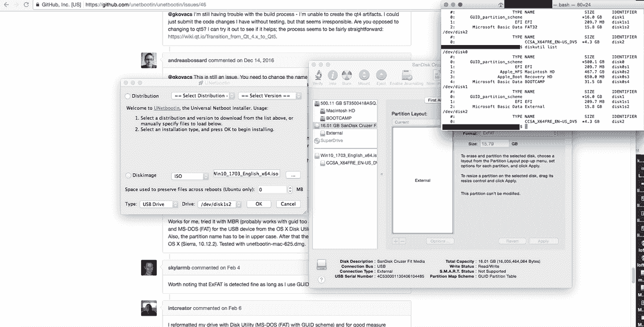Click the add partition plus button
The image size is (644, 327).
[x=395, y=241]
